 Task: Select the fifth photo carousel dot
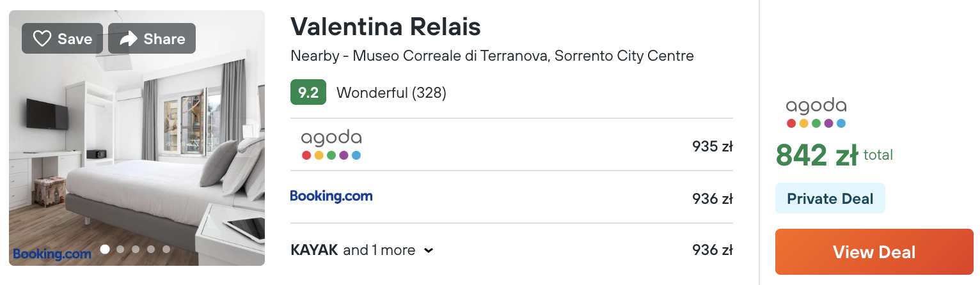[x=166, y=249]
